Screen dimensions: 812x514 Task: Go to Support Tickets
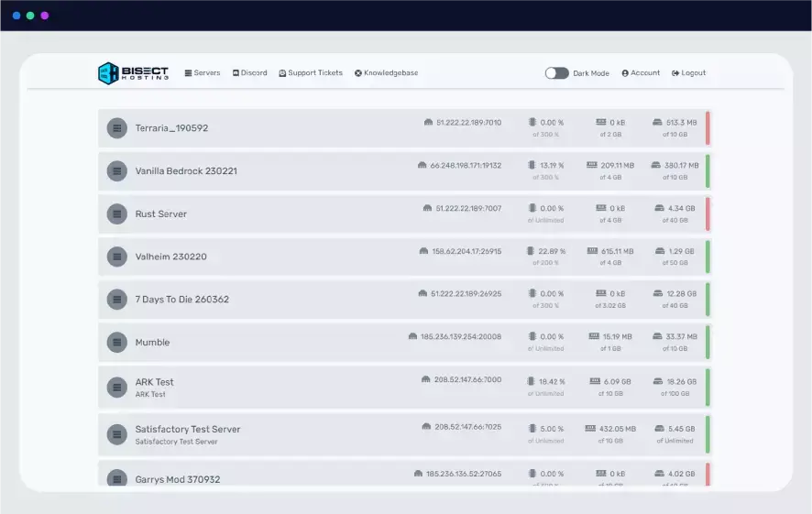[x=311, y=73]
